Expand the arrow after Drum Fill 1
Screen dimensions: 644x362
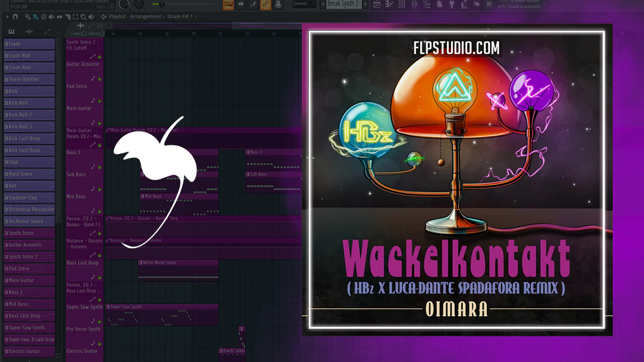tap(196, 17)
